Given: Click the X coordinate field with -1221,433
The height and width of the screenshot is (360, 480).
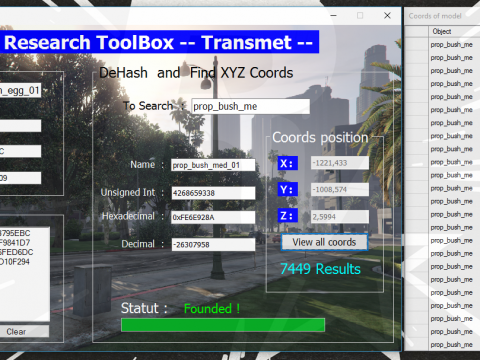Looking at the screenshot, I should tap(340, 163).
